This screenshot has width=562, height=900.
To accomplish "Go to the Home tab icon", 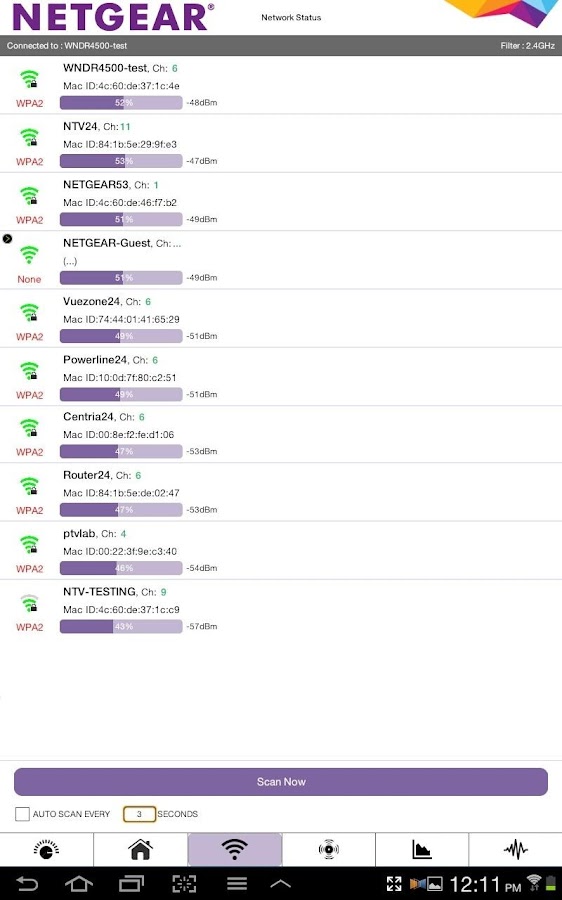I will tap(140, 849).
